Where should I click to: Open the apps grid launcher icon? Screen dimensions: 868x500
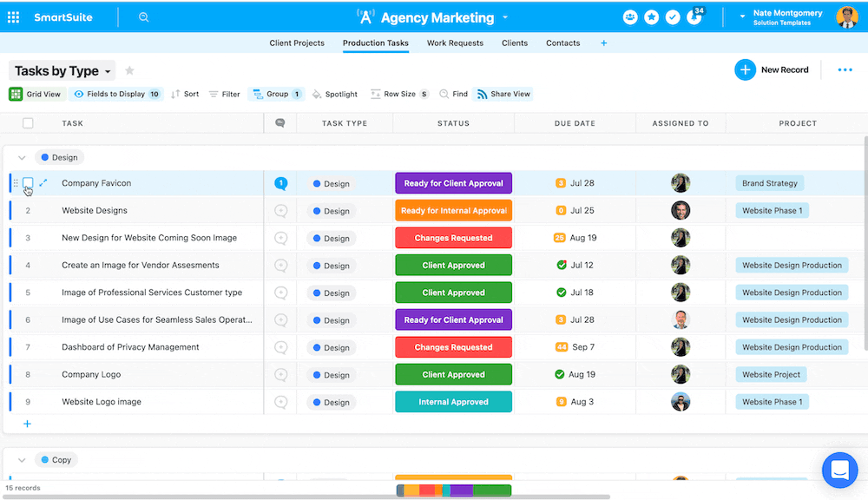click(x=13, y=17)
